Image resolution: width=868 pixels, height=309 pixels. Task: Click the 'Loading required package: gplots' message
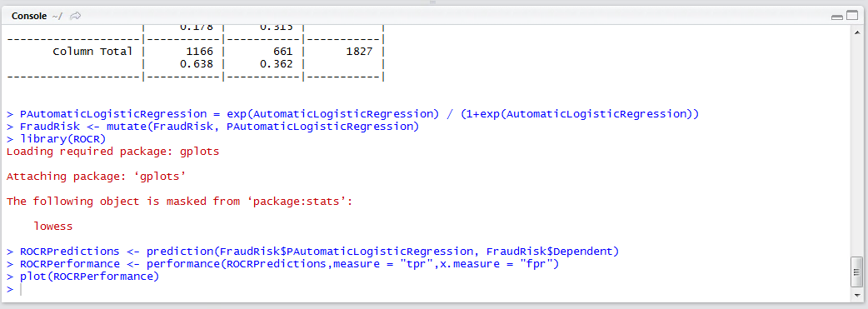[112, 152]
